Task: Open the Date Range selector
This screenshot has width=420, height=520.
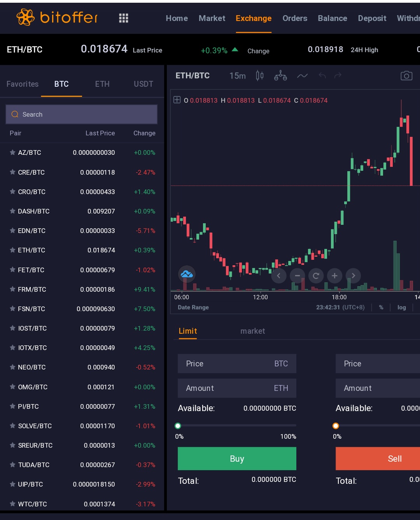Action: coord(193,307)
